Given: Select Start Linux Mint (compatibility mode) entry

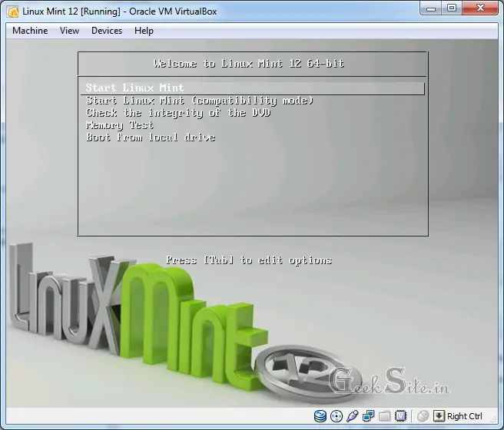Looking at the screenshot, I should click(200, 101).
